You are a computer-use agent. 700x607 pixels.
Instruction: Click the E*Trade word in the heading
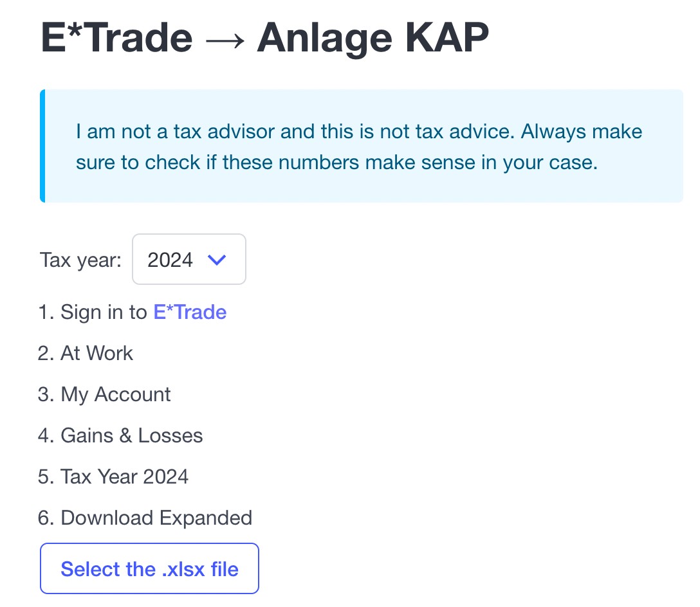pos(116,37)
